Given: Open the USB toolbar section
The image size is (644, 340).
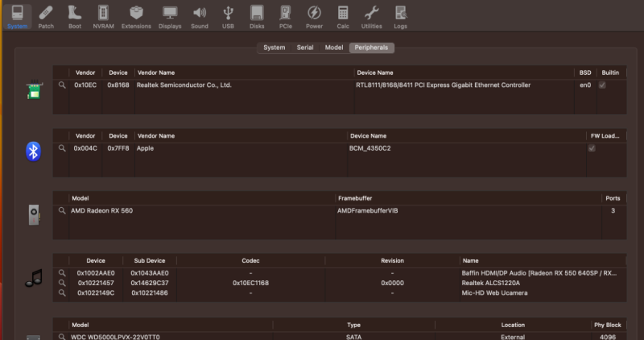Looking at the screenshot, I should 228,17.
